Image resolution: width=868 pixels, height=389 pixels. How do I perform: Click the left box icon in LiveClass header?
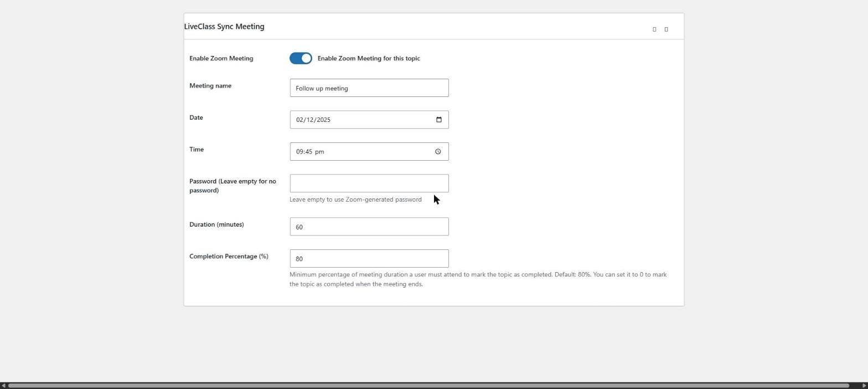pos(654,29)
